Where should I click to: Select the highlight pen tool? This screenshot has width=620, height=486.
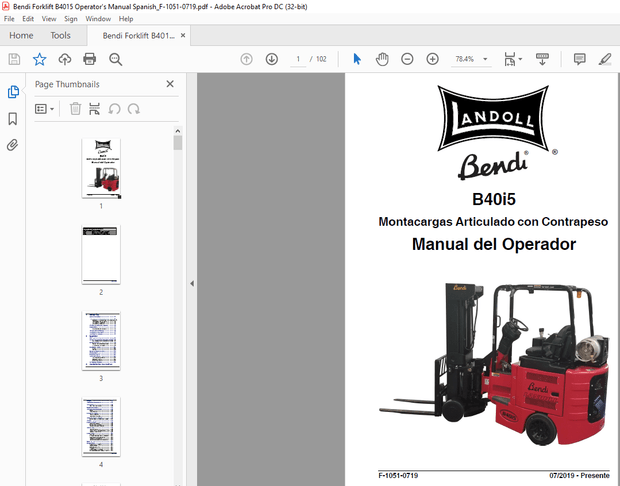tap(605, 59)
